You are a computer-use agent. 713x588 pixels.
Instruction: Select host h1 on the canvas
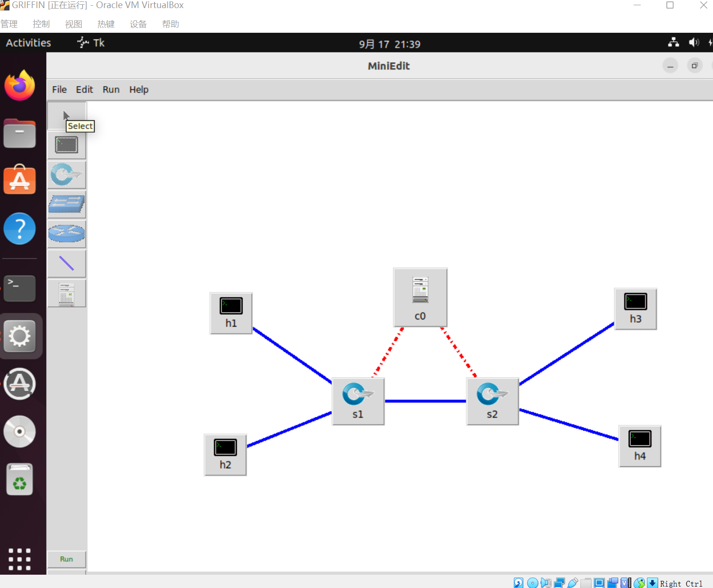pos(231,313)
